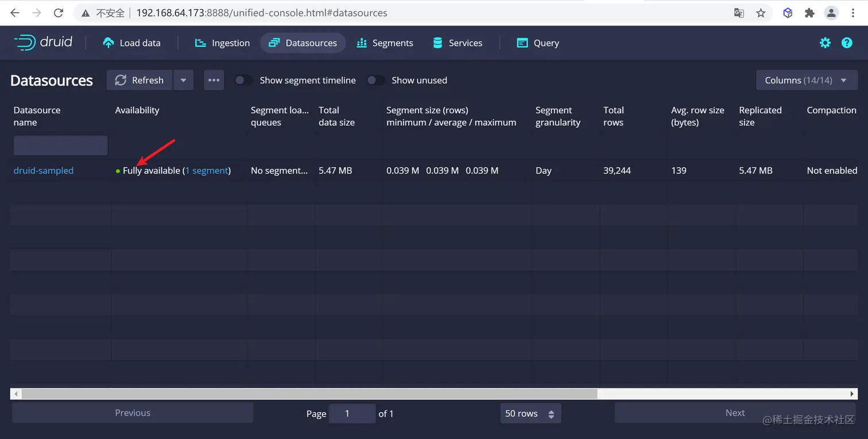Go to the Services view
Viewport: 868px width, 439px height.
point(458,43)
